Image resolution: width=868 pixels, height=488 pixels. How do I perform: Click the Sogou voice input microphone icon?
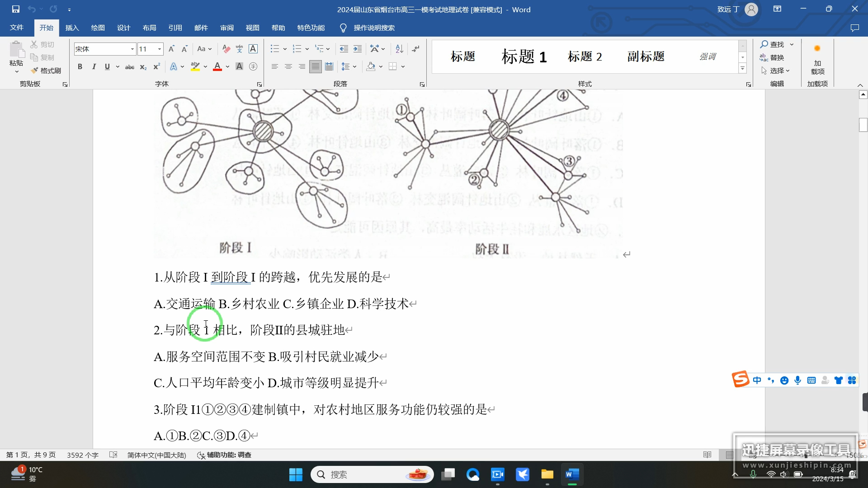798,380
